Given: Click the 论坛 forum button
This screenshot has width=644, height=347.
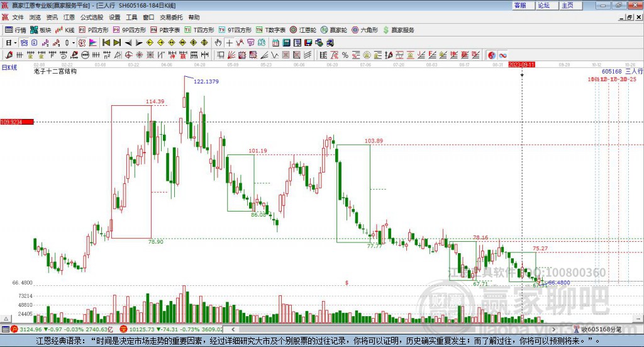Looking at the screenshot, I should pos(547,5).
